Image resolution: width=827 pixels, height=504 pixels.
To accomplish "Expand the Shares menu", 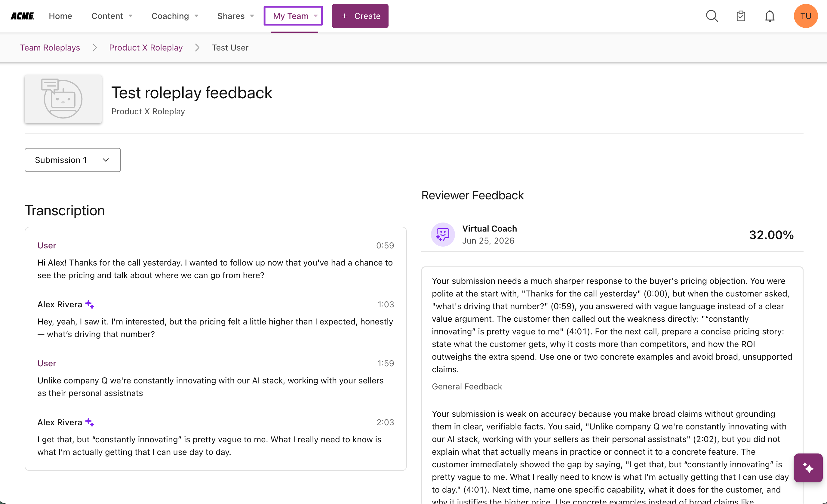I will 235,16.
